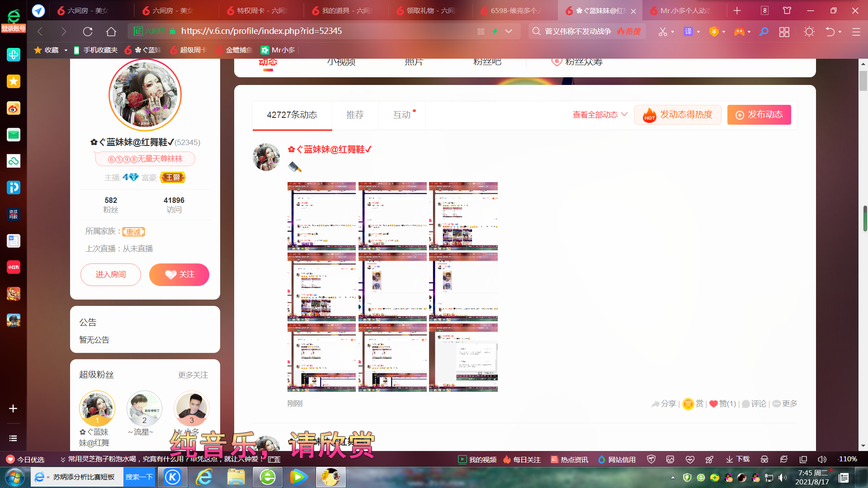Open the sidebar list menu icon

point(13,438)
